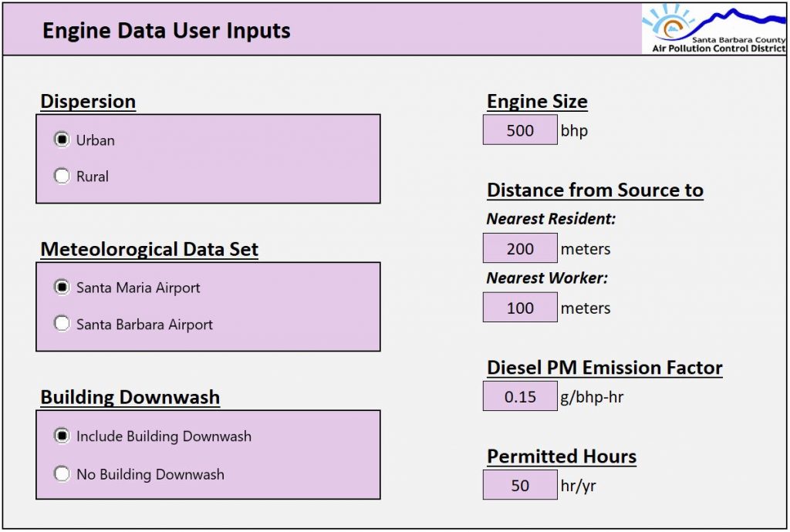This screenshot has width=790, height=532.
Task: Click the Building Downwash section heading
Action: click(130, 398)
